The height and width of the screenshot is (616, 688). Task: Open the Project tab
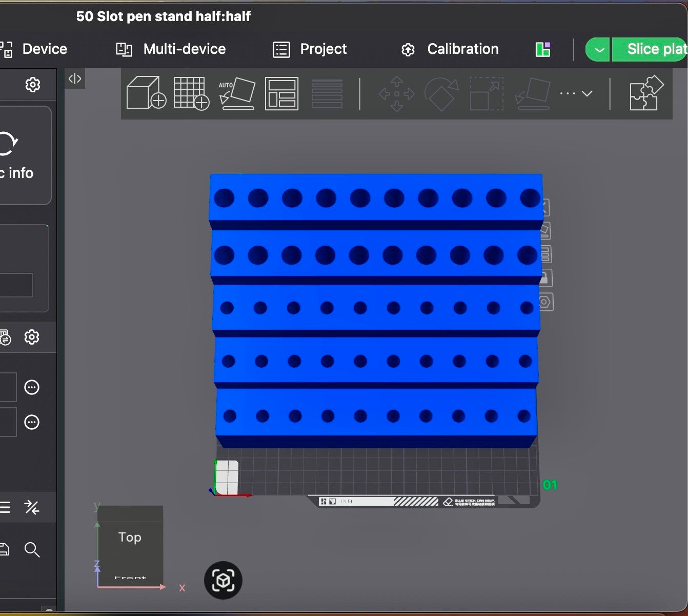[310, 49]
